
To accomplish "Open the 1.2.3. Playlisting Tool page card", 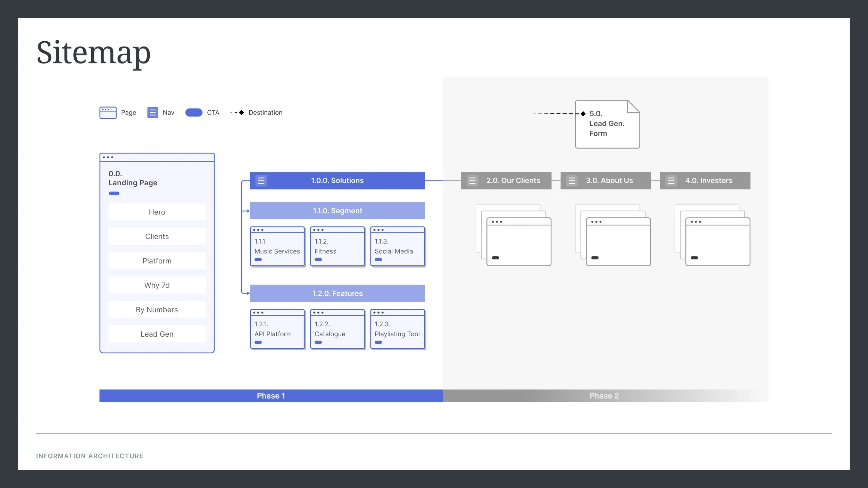I will (397, 329).
